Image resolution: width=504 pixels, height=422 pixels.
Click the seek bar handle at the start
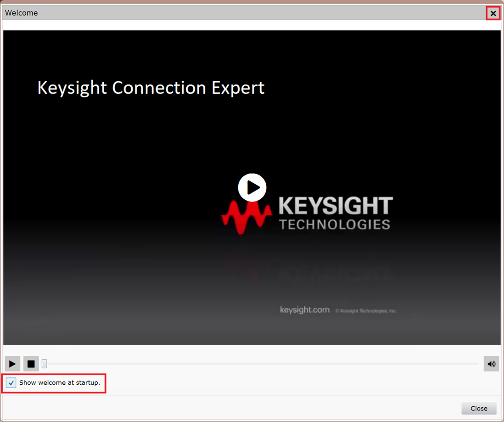pyautogui.click(x=44, y=363)
